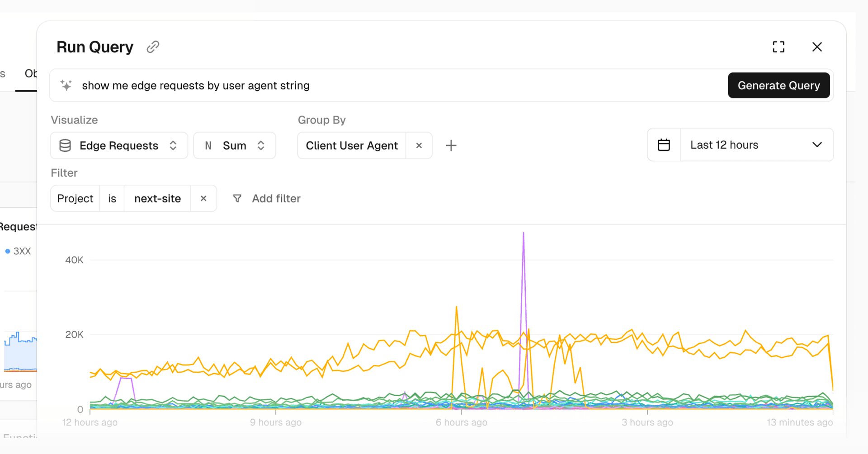Remove Client User Agent grouping

(x=419, y=145)
